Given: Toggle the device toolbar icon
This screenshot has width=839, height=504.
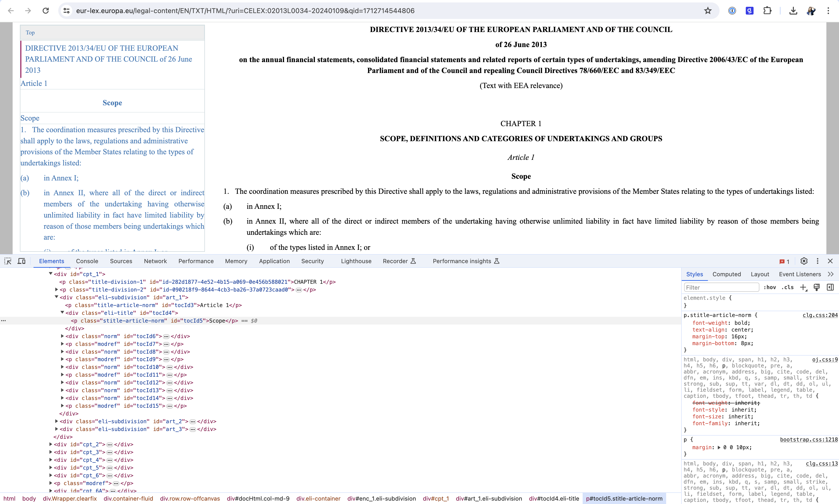Looking at the screenshot, I should point(21,261).
